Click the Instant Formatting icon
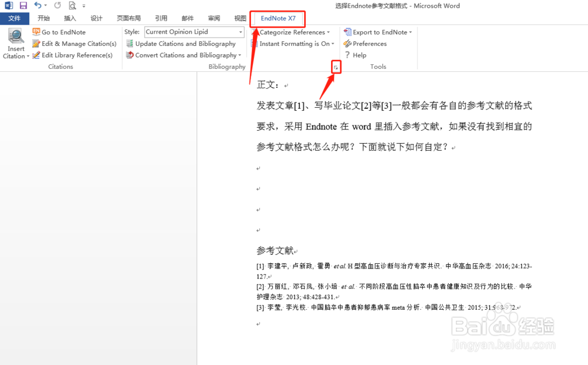 coord(254,44)
